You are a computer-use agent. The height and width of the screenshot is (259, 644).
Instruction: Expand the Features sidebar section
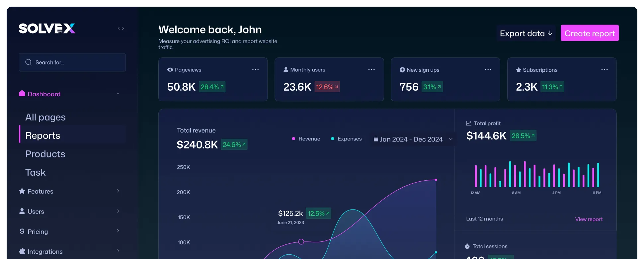[118, 191]
